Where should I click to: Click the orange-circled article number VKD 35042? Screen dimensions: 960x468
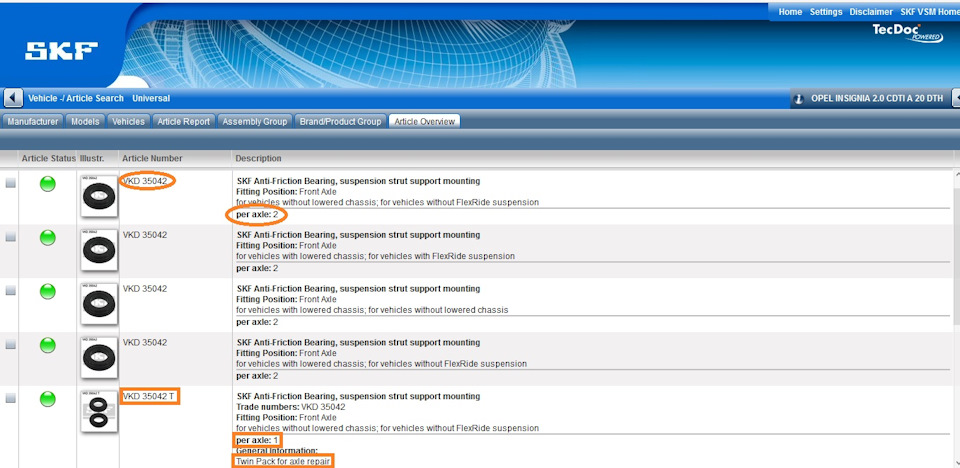pyautogui.click(x=144, y=181)
